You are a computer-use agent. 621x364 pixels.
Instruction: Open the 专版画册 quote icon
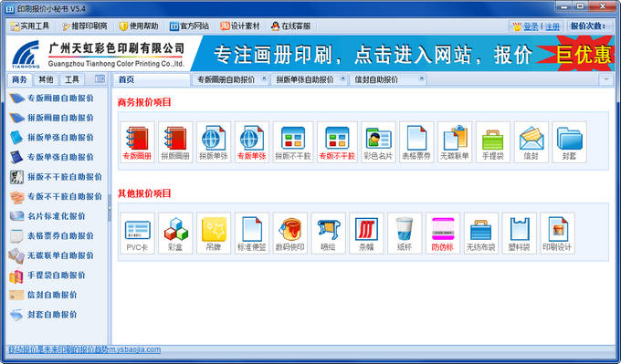[137, 142]
